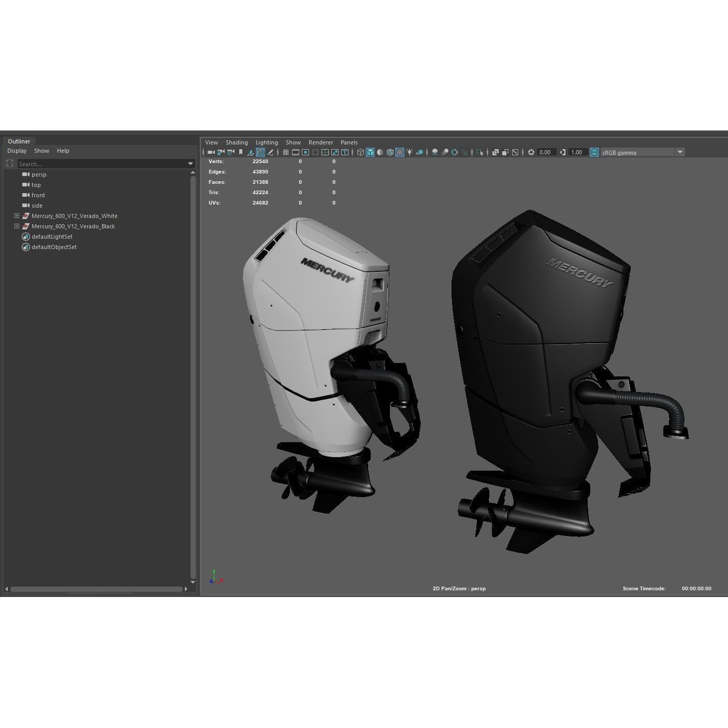Expand the Mercury_600_V12_Verado_White node

point(16,216)
